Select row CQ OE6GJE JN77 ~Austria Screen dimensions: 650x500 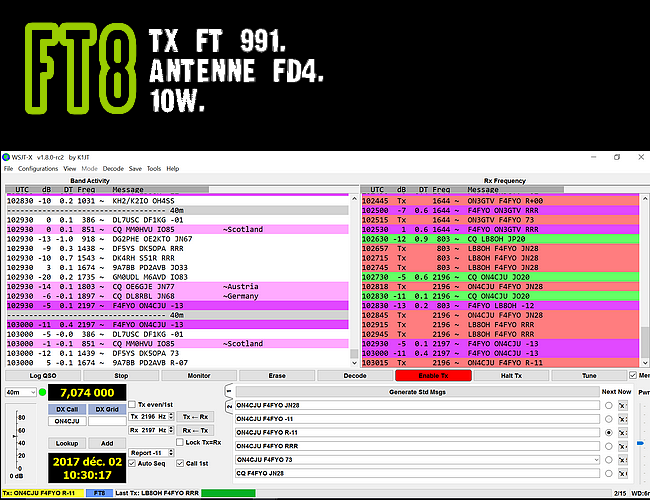177,286
